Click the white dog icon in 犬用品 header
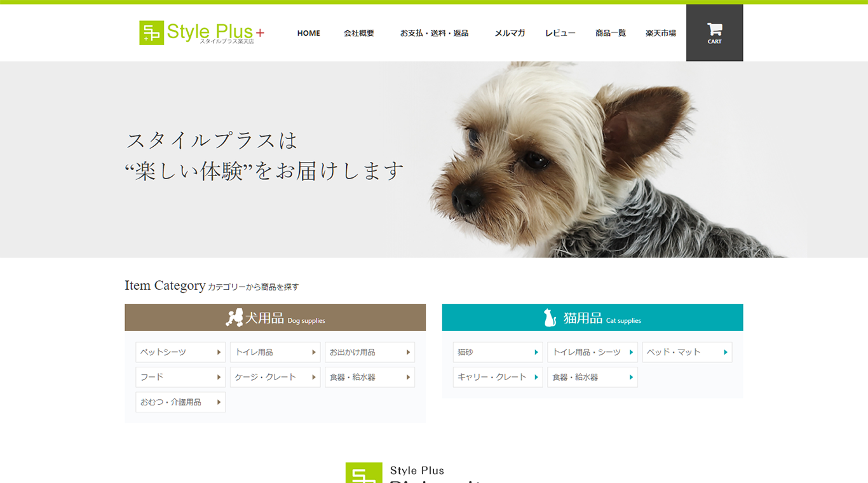 pos(234,318)
